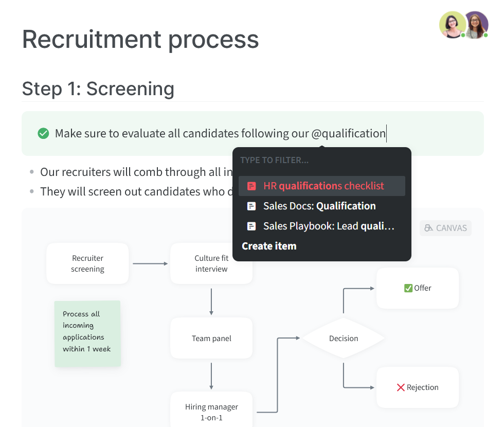Select the green sticky note on canvas

(87, 334)
